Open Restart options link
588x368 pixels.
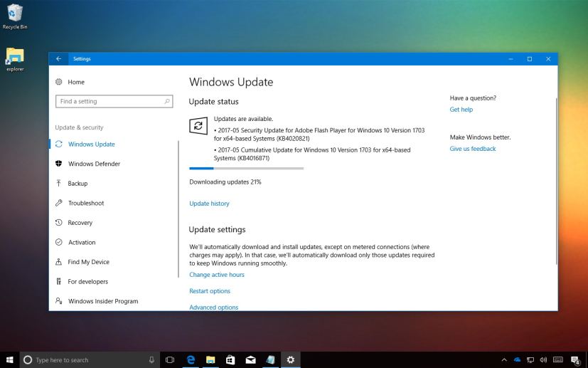pos(210,291)
